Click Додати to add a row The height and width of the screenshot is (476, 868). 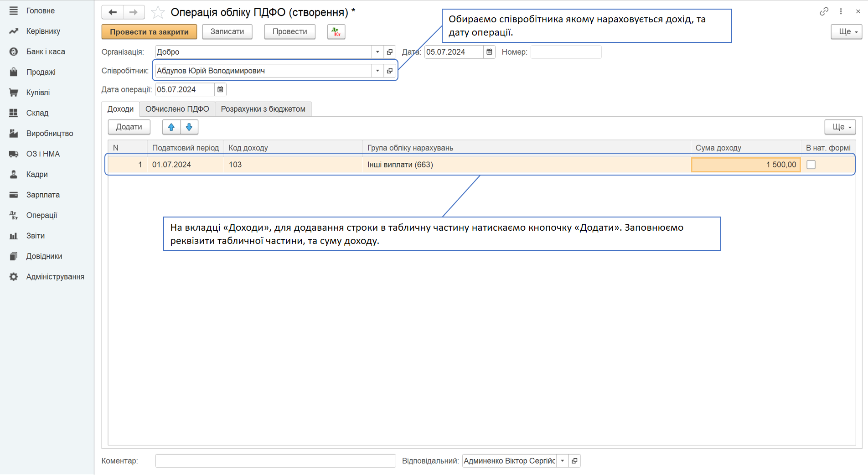(x=129, y=127)
